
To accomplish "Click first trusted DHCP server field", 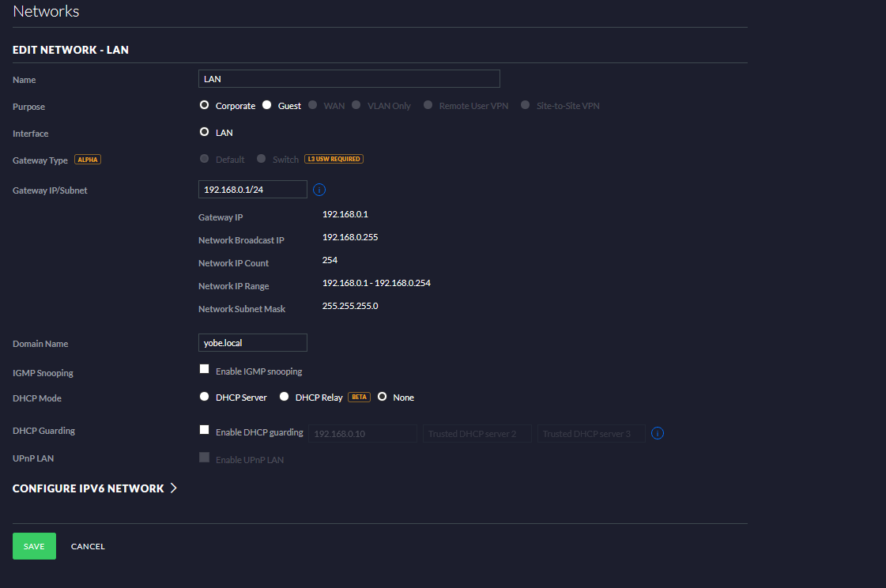I will coord(363,433).
